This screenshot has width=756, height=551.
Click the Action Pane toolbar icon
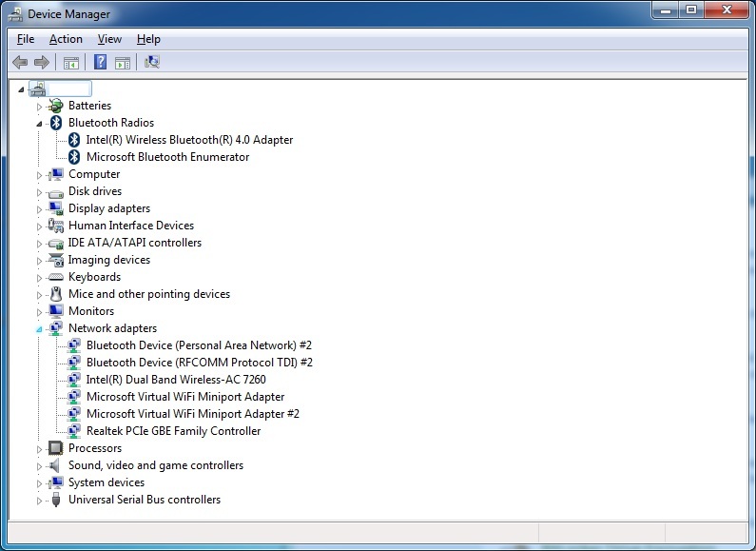123,62
